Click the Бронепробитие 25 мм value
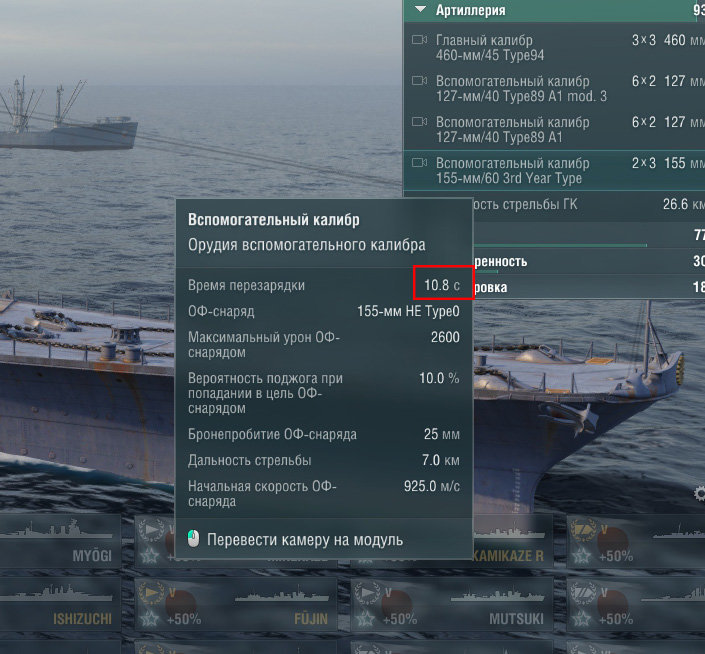Screen dimensions: 705x654 point(442,434)
